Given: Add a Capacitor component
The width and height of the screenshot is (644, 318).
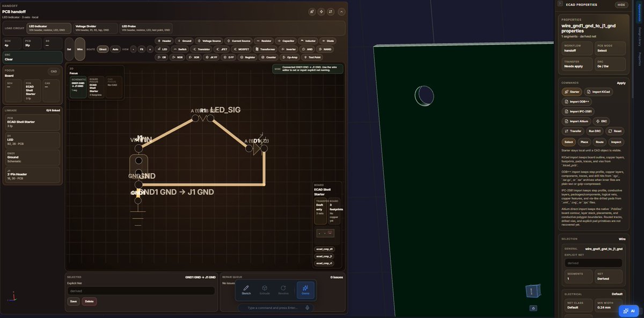Looking at the screenshot, I should 287,41.
